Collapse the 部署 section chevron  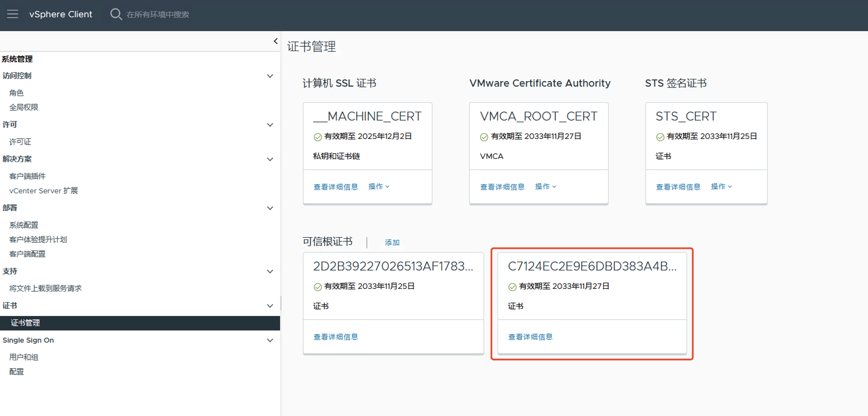click(x=270, y=208)
